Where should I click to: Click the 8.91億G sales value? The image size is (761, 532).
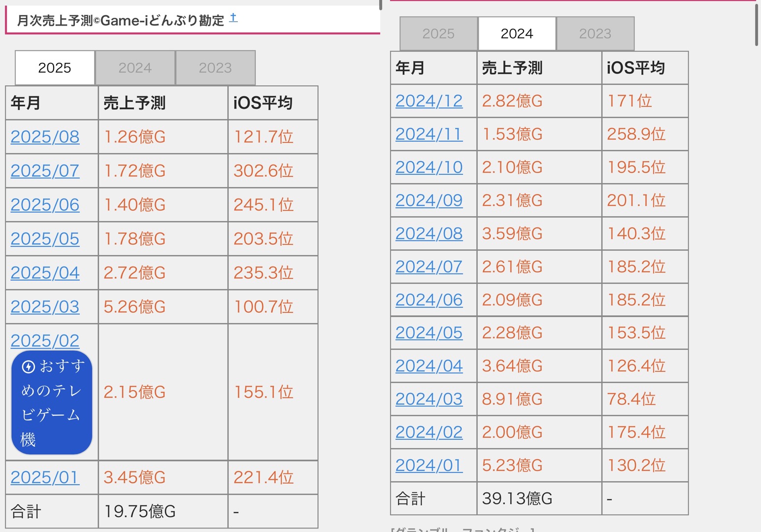pyautogui.click(x=512, y=399)
